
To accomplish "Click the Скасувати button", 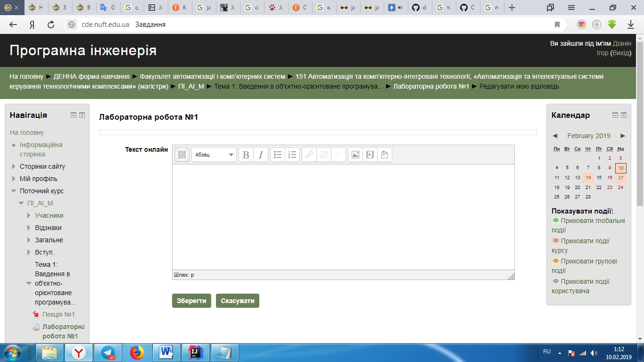I will pyautogui.click(x=238, y=301).
